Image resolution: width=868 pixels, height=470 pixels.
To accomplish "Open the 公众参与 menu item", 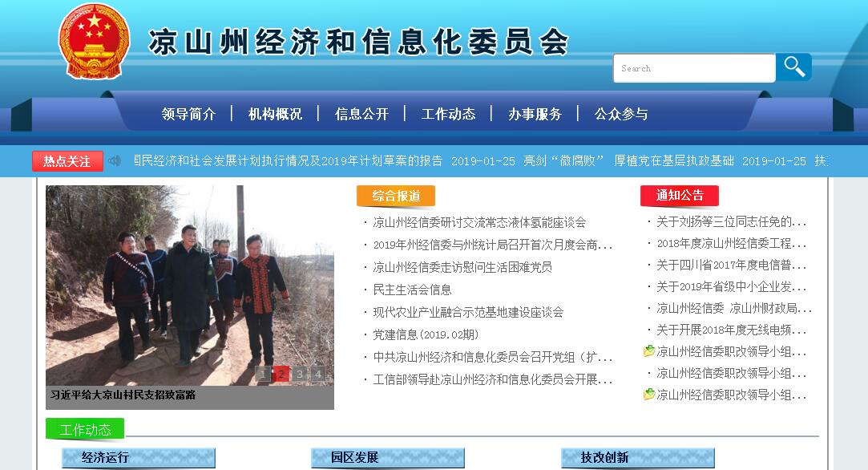I will (621, 114).
